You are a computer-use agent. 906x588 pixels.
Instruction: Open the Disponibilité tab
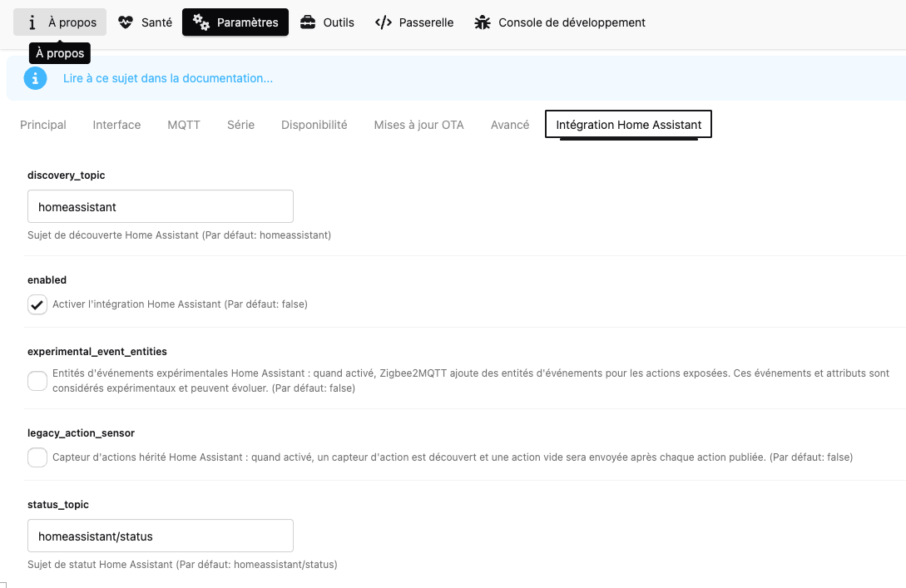[x=314, y=125]
